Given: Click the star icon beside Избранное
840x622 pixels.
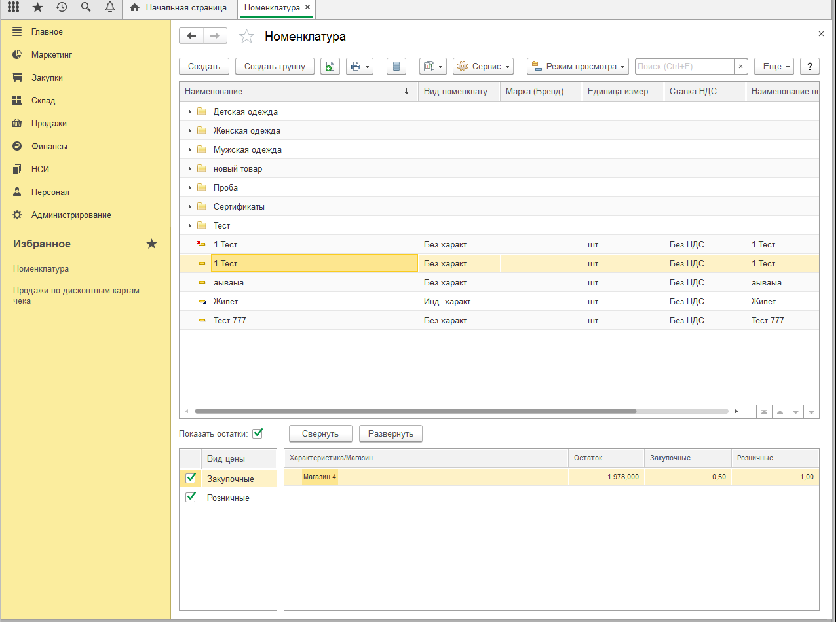Looking at the screenshot, I should [151, 244].
